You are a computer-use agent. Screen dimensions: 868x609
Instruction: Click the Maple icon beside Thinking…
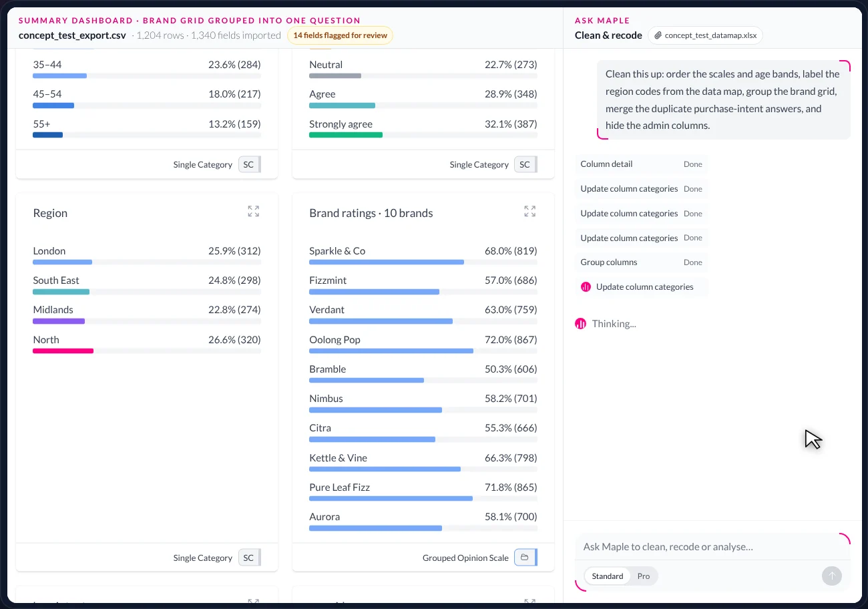click(581, 324)
